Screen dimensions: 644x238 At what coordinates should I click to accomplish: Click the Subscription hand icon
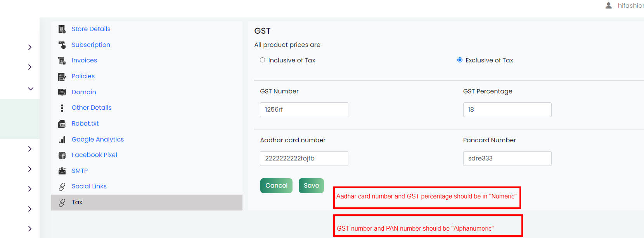[x=62, y=45]
